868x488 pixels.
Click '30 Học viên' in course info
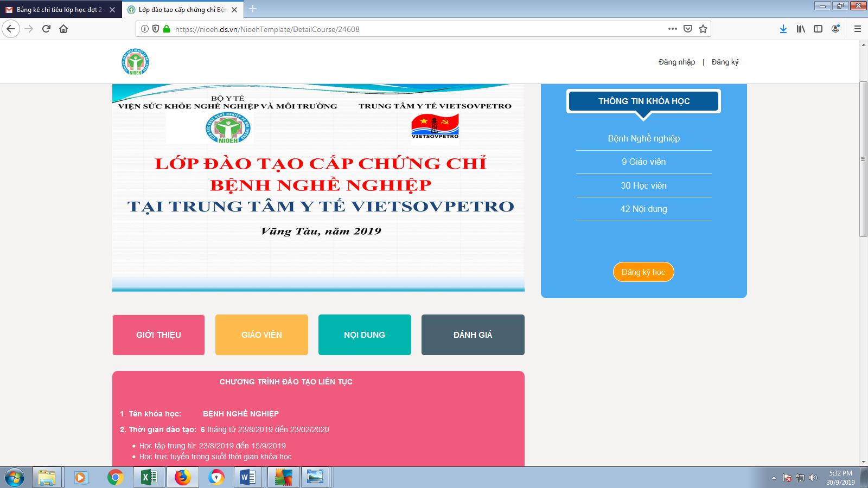pos(643,185)
